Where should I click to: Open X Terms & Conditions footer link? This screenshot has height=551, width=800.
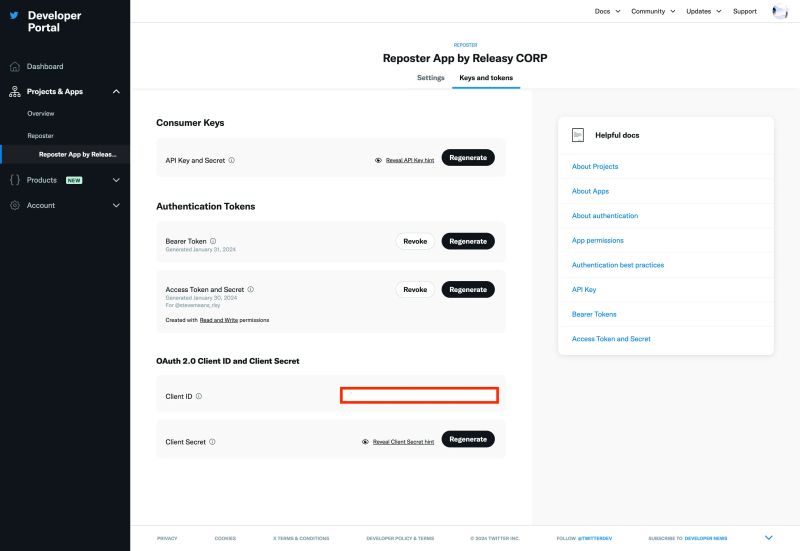coord(301,538)
